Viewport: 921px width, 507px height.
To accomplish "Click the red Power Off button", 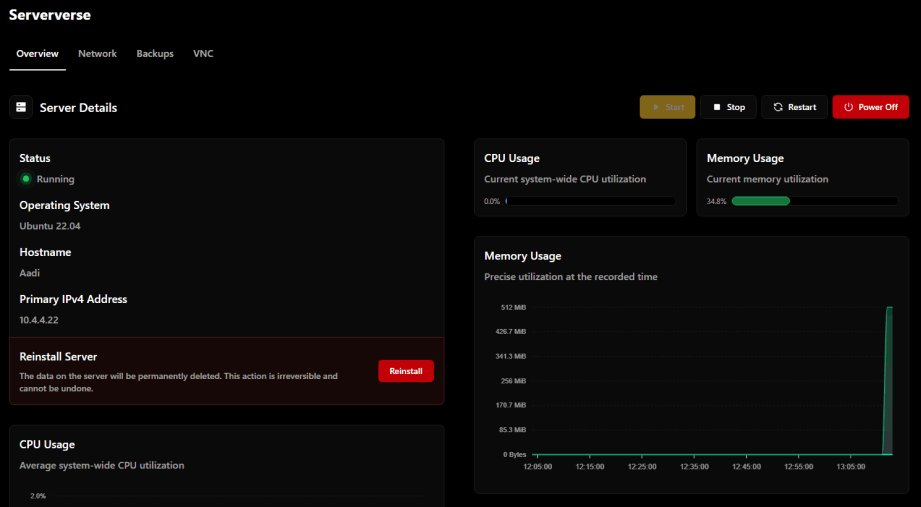I will point(870,107).
